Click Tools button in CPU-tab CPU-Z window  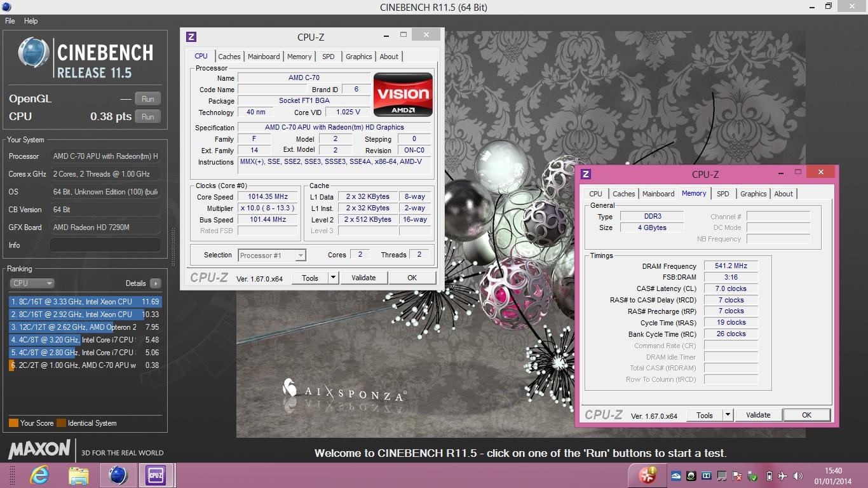(x=310, y=278)
